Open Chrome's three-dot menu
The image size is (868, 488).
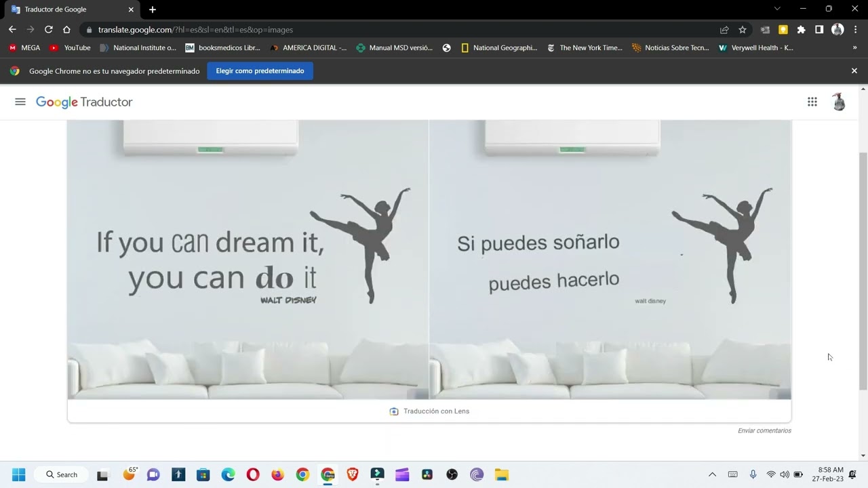855,30
